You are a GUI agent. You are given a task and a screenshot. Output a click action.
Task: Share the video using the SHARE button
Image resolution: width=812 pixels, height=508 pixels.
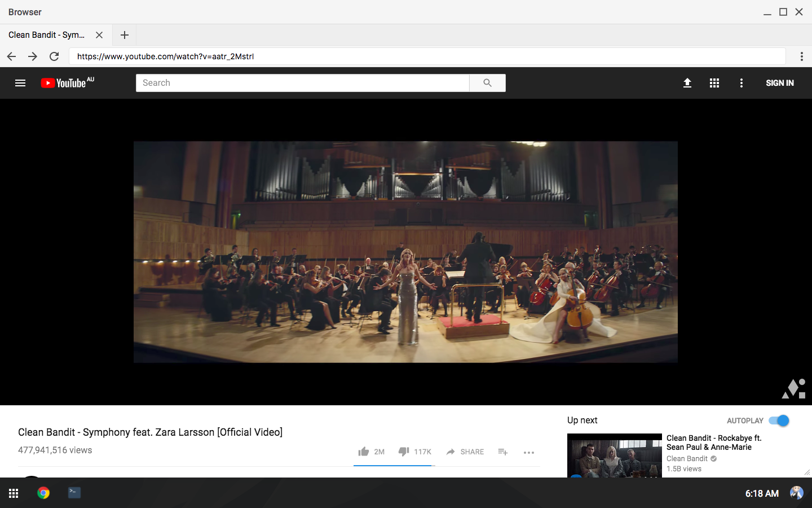tap(465, 452)
